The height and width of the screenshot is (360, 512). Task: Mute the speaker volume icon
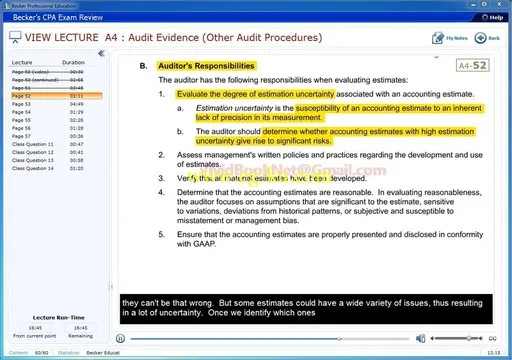tap(421, 338)
